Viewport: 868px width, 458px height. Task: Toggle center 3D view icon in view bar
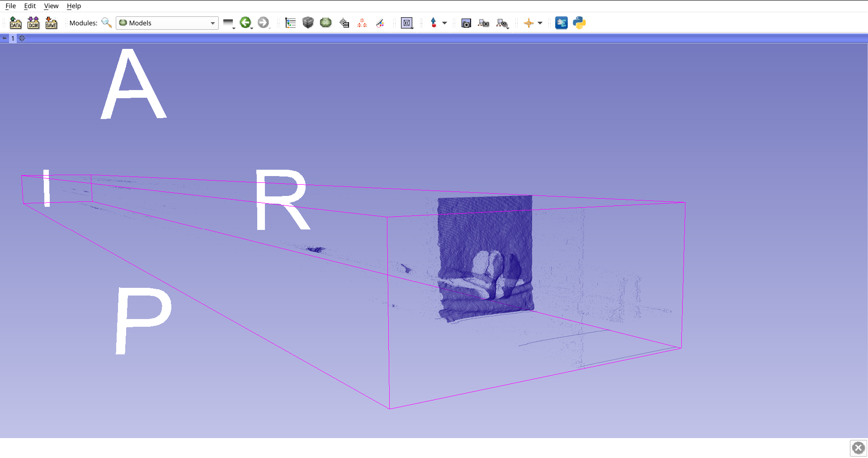pyautogui.click(x=22, y=38)
